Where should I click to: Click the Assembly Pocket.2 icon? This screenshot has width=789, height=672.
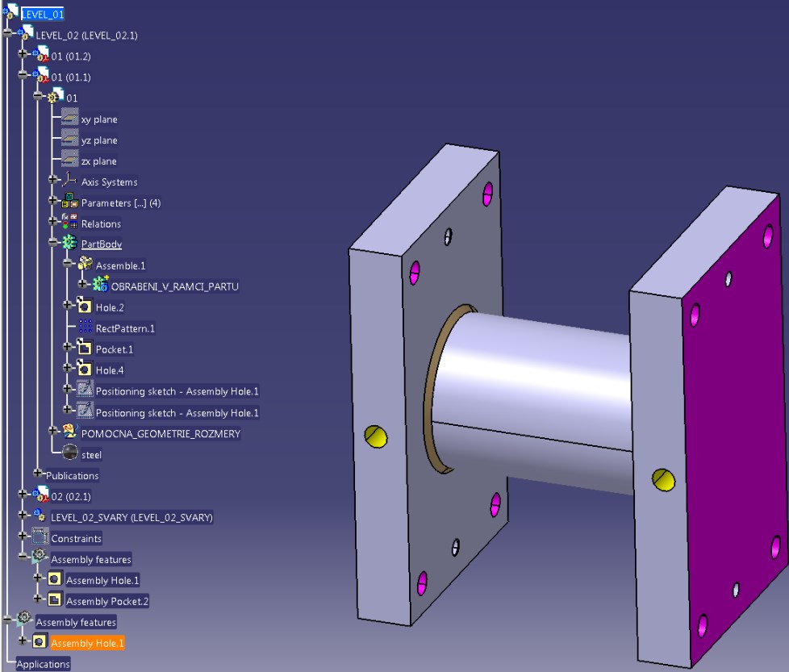click(x=55, y=599)
